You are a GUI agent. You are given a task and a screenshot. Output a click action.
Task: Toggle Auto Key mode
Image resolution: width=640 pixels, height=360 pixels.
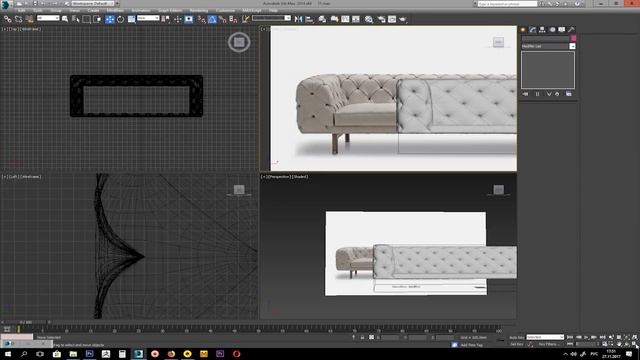point(516,338)
